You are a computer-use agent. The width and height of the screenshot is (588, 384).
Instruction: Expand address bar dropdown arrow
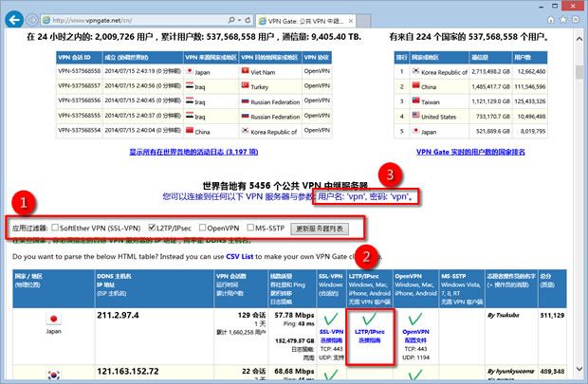coord(240,20)
